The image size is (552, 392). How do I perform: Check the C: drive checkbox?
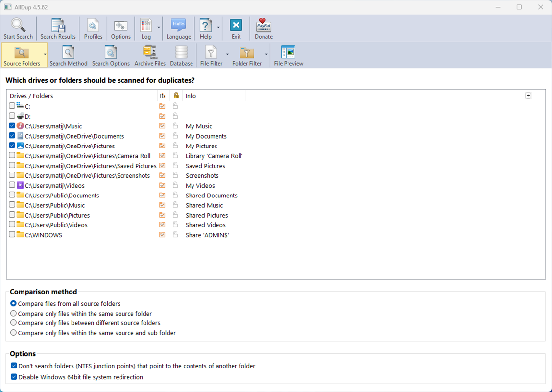point(12,106)
